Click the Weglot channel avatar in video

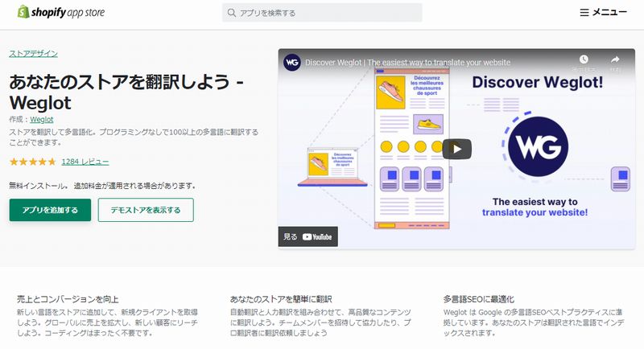coord(292,63)
